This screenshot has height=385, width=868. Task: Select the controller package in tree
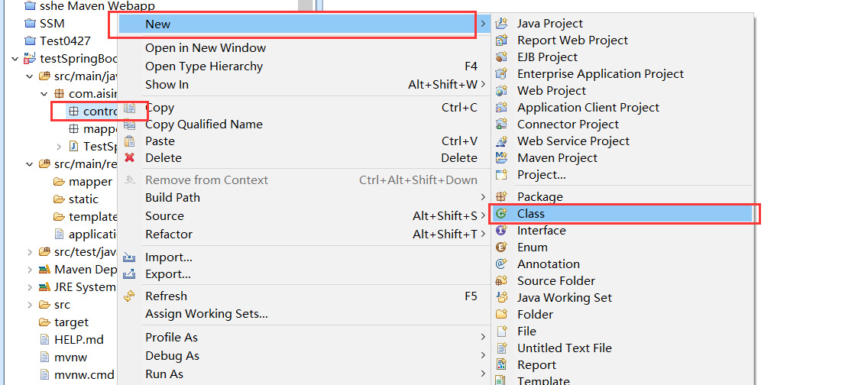point(92,112)
